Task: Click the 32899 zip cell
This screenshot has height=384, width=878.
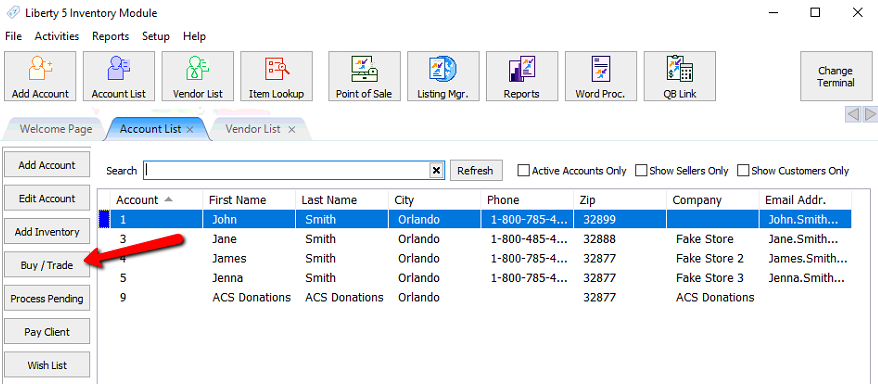Action: pyautogui.click(x=620, y=219)
